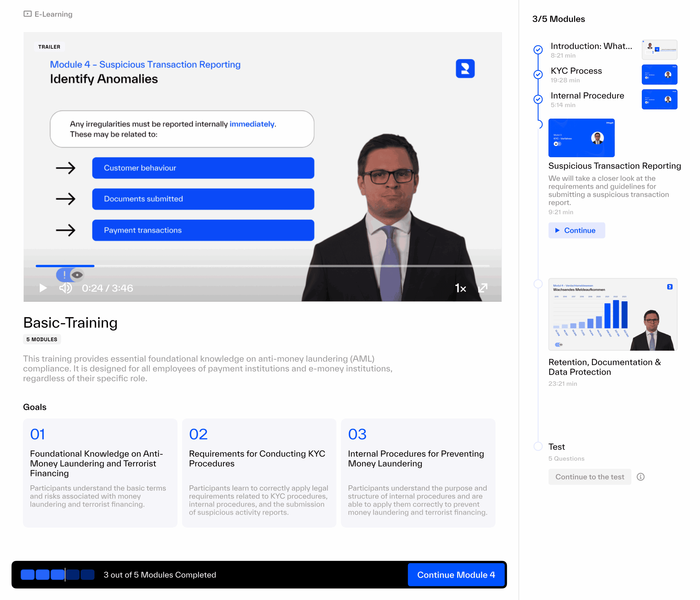
Task: Click the KYC Process completed checkmark
Action: (x=538, y=74)
